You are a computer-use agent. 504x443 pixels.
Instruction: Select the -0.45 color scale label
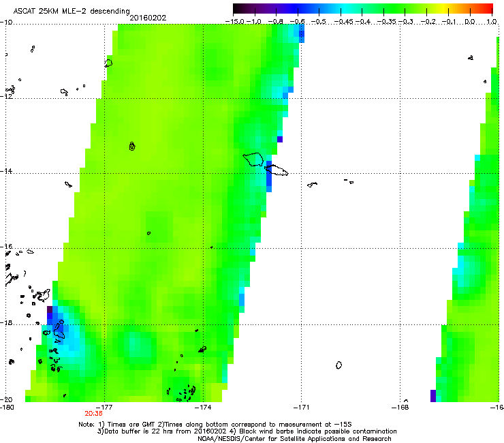343,22
